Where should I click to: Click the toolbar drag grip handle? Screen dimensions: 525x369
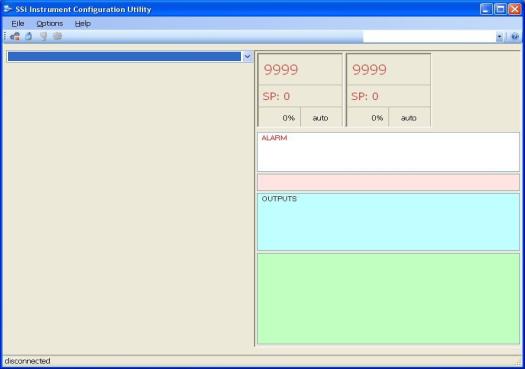[5, 36]
